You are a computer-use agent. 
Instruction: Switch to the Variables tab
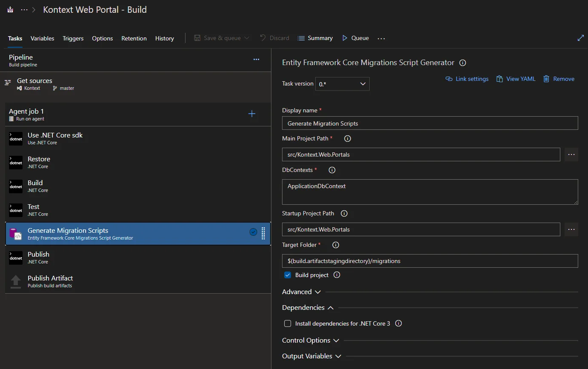click(x=42, y=38)
